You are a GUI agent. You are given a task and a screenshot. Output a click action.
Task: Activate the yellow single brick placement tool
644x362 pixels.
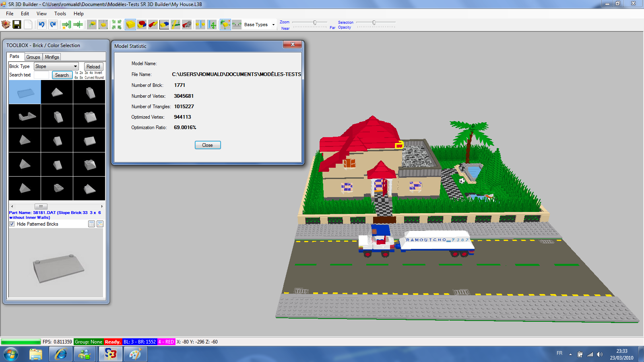[130, 25]
